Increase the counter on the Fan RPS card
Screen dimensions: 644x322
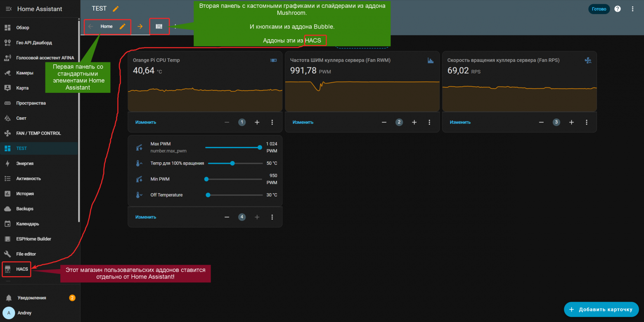pos(571,122)
